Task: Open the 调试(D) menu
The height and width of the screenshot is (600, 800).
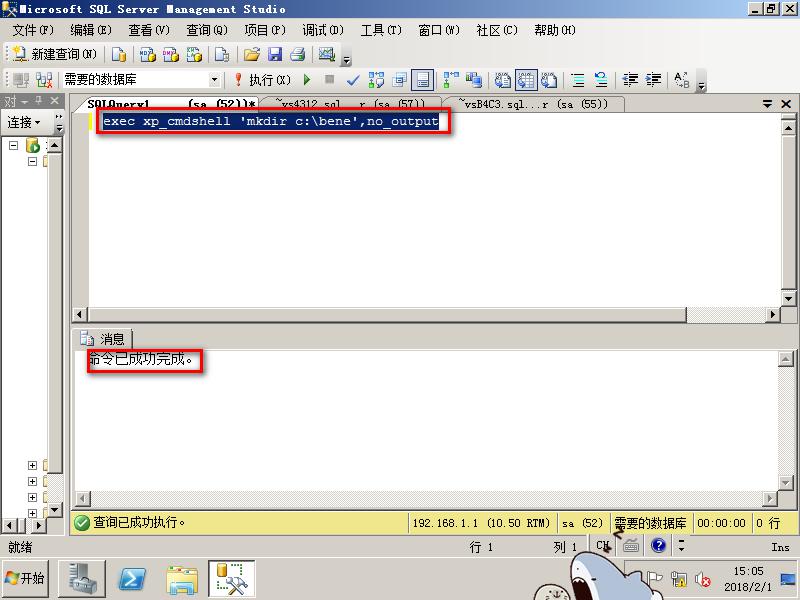Action: [x=320, y=30]
